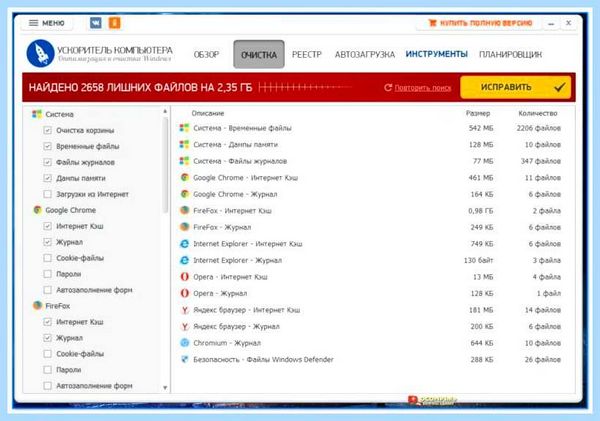Select the ОЧИСТКА tab
Viewport: 600px width, 421px height.
[259, 54]
